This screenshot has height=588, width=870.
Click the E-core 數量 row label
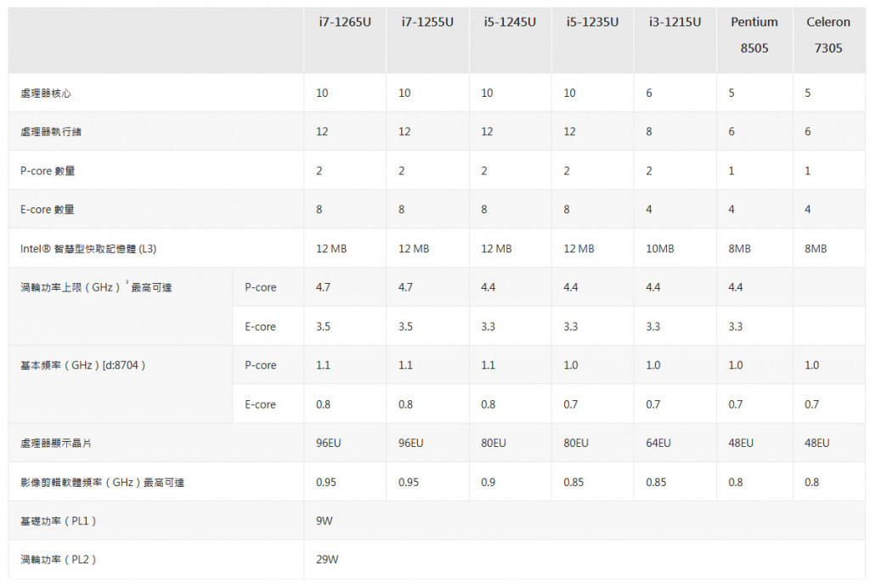(48, 210)
